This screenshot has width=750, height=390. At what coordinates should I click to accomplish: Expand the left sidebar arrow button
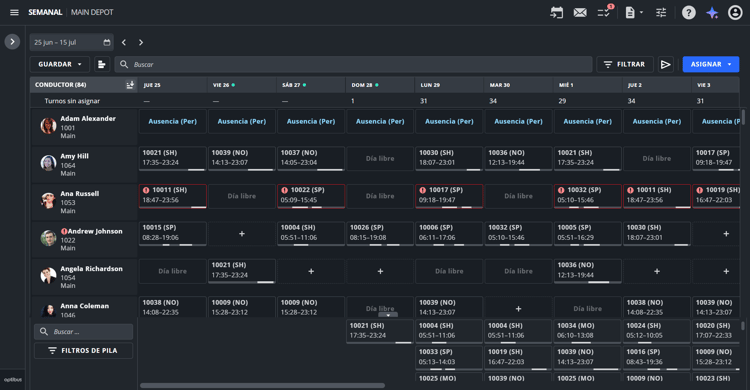pyautogui.click(x=12, y=42)
